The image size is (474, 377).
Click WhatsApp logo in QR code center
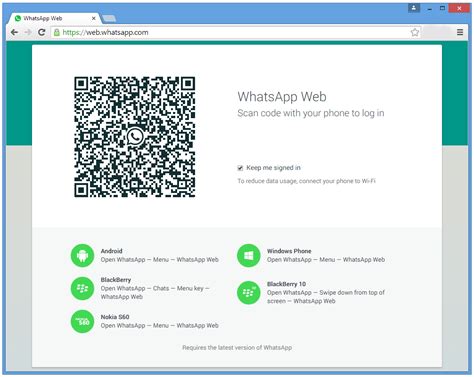coord(135,136)
